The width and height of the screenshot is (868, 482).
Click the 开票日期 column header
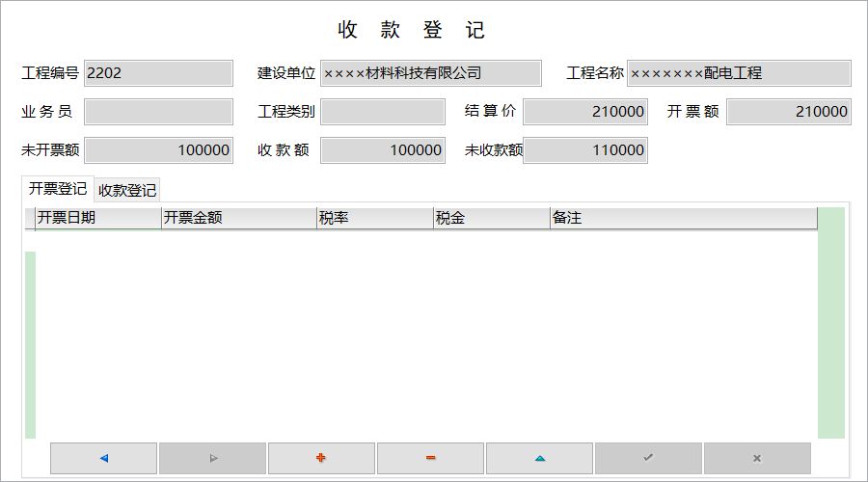point(98,218)
